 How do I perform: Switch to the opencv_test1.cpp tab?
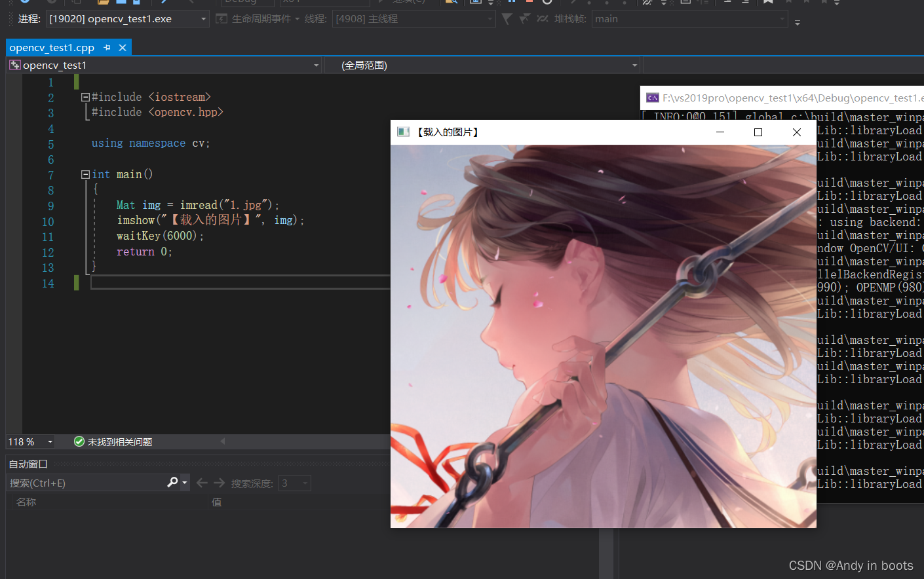[52, 48]
